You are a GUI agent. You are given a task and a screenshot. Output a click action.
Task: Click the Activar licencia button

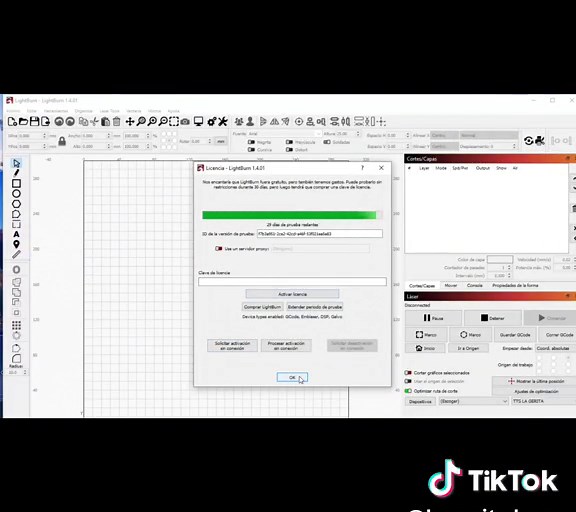(x=292, y=294)
